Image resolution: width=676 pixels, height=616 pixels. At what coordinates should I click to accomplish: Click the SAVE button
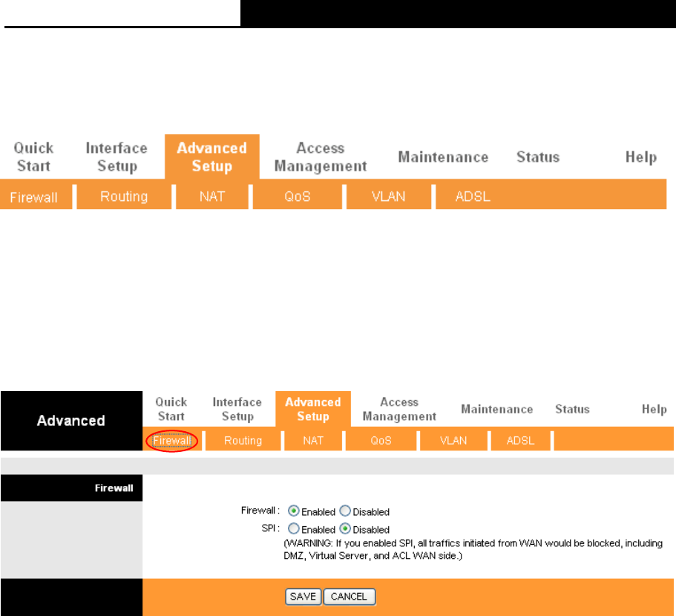point(303,597)
